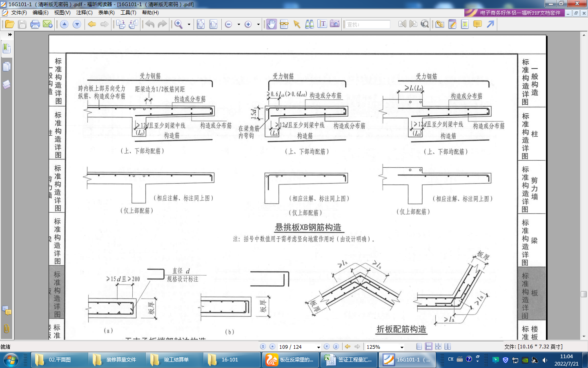Screen dimensions: 588x368
Task: Open zoom tool dropdown arrow
Action: tap(189, 25)
